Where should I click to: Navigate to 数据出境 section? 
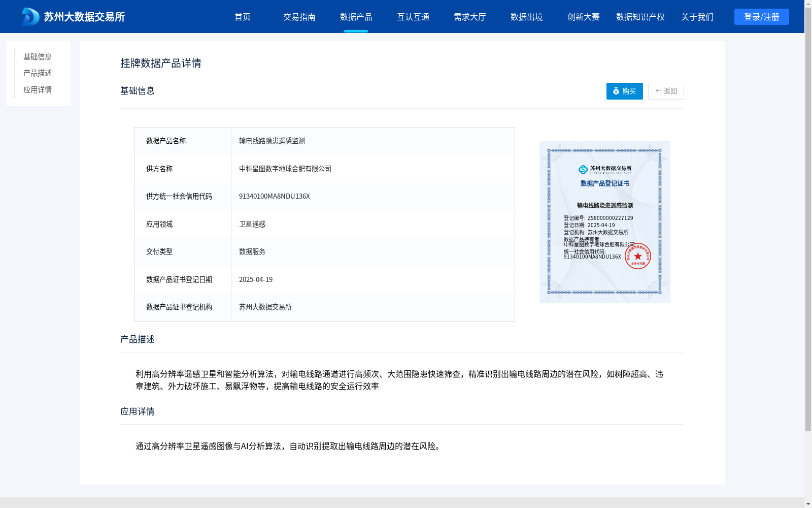pyautogui.click(x=526, y=17)
